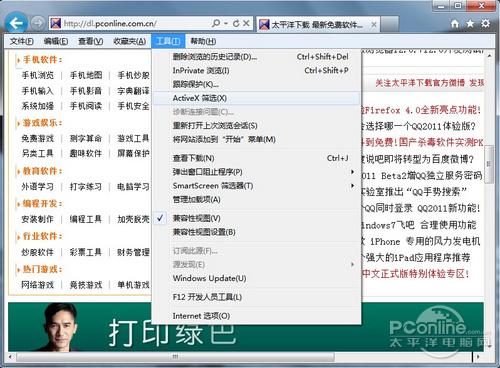The image size is (500, 368).
Task: Click the 手机影音 link
Action: 86,91
